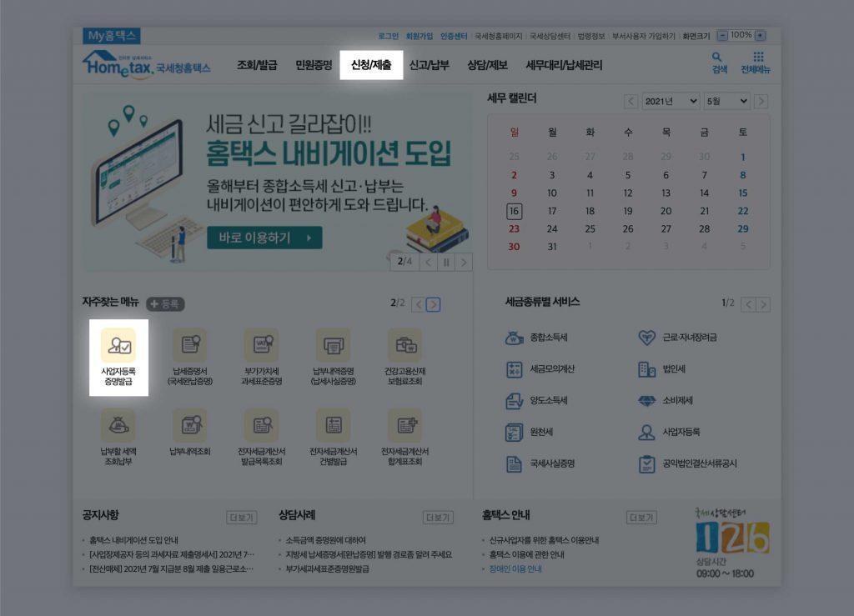Open the 5월 month dropdown
This screenshot has width=854, height=616.
(726, 101)
